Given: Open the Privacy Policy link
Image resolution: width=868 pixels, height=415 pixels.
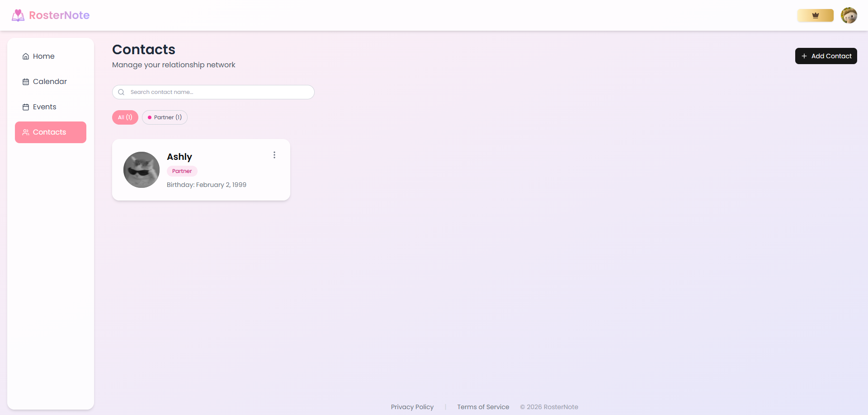Looking at the screenshot, I should (x=412, y=407).
